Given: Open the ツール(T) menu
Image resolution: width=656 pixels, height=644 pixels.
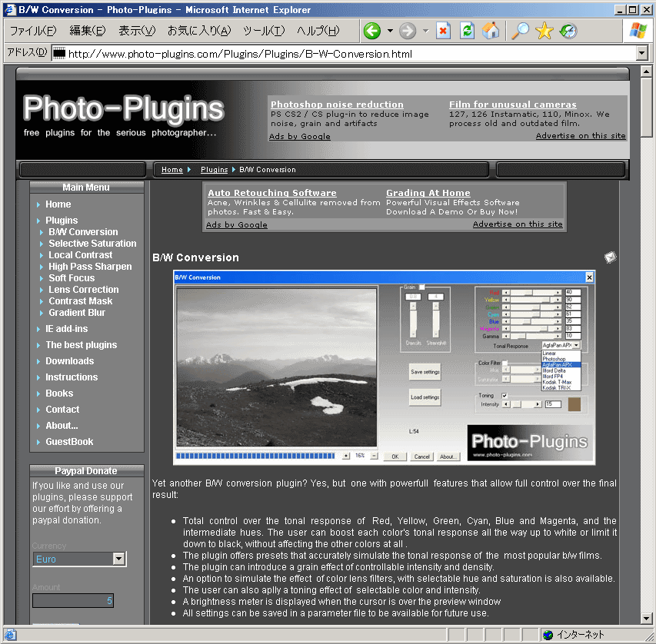Looking at the screenshot, I should pyautogui.click(x=264, y=31).
